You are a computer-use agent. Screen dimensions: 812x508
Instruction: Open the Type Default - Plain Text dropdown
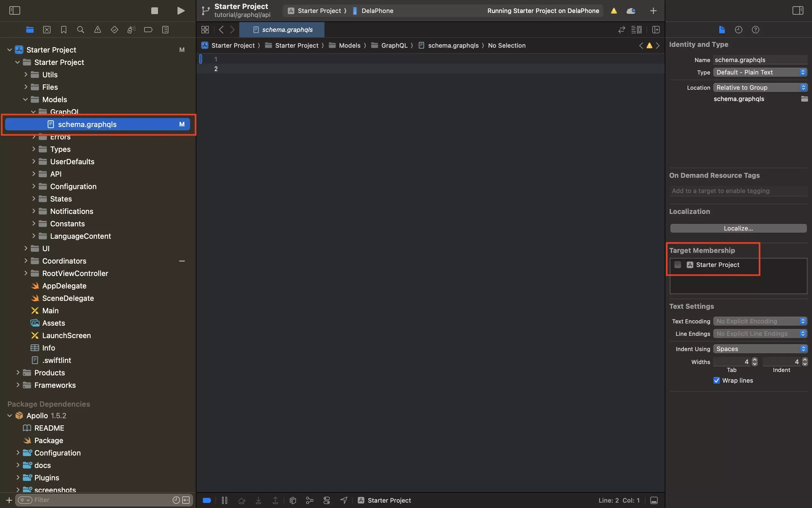tap(760, 72)
